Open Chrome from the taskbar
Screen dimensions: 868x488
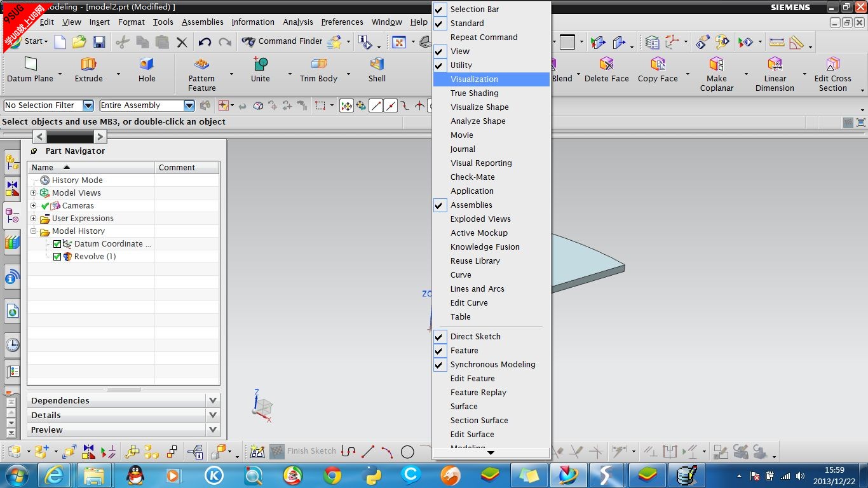click(332, 475)
